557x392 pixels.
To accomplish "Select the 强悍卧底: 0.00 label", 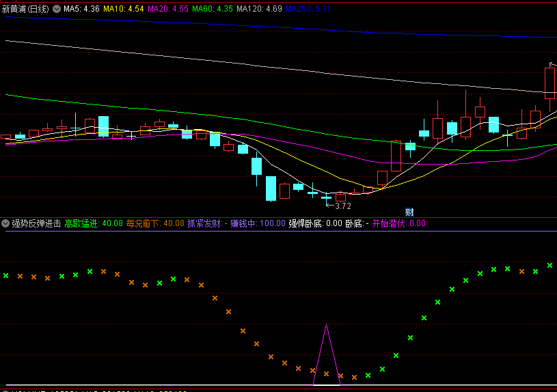I will [x=315, y=223].
